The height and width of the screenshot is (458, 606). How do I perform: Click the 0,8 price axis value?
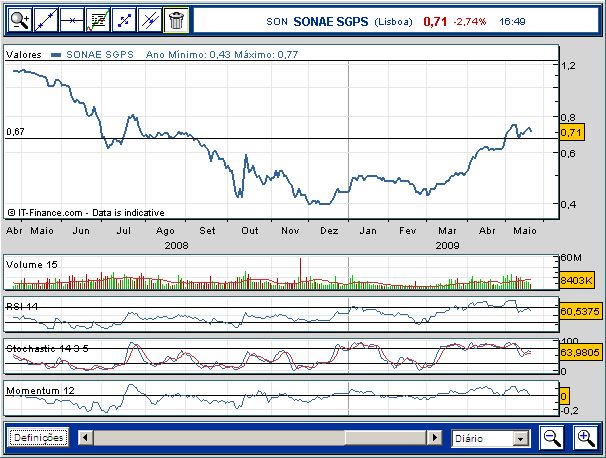(568, 117)
